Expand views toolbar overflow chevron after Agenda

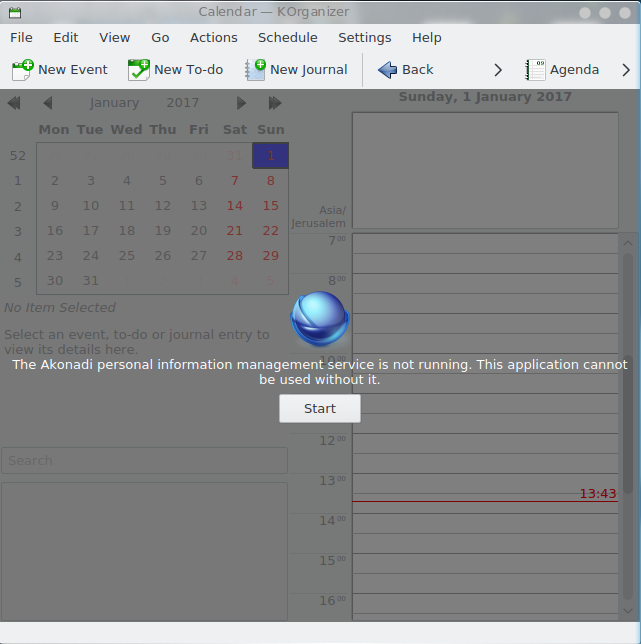[626, 70]
